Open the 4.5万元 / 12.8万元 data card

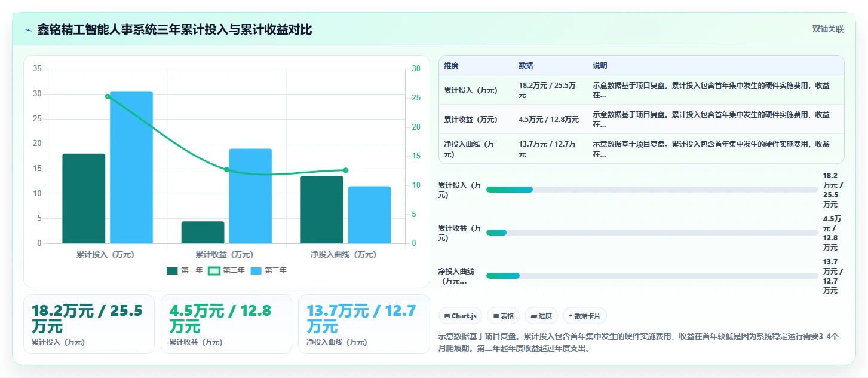pos(226,324)
